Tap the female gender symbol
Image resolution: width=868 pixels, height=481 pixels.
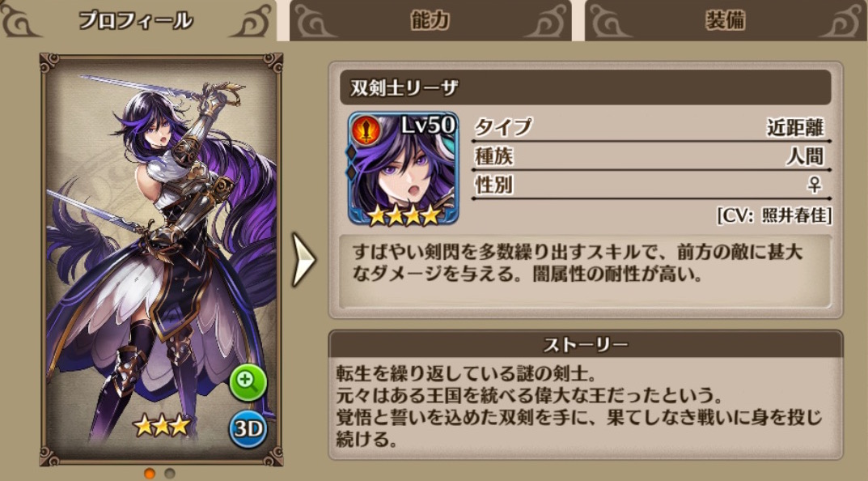[x=815, y=184]
